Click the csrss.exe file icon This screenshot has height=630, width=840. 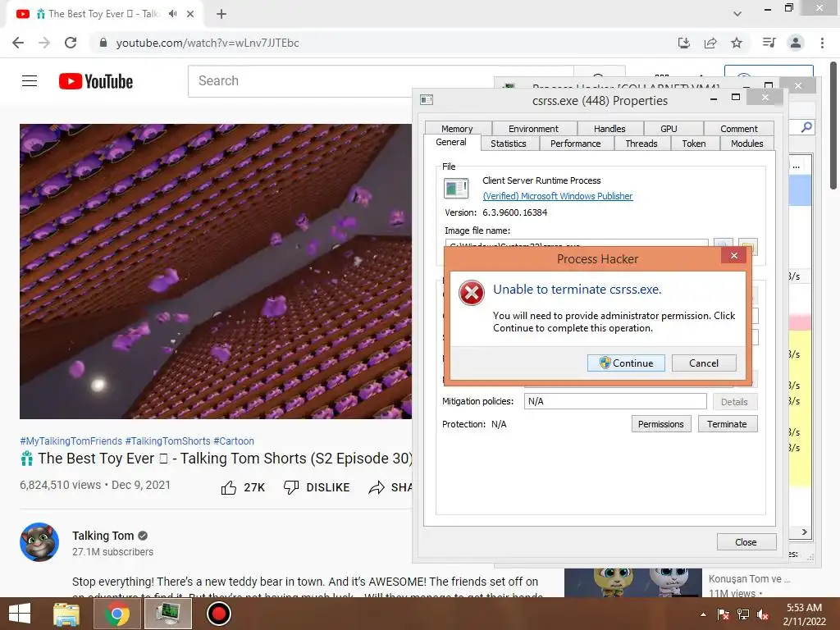(x=456, y=189)
